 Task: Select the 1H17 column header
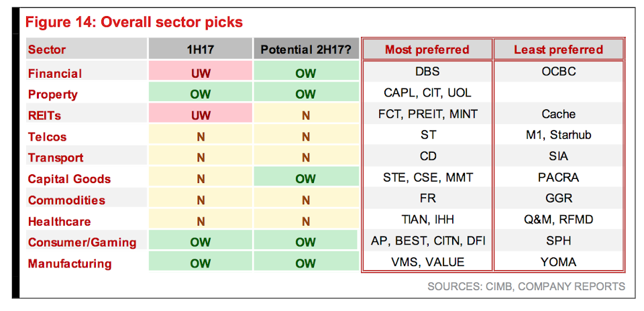point(201,50)
